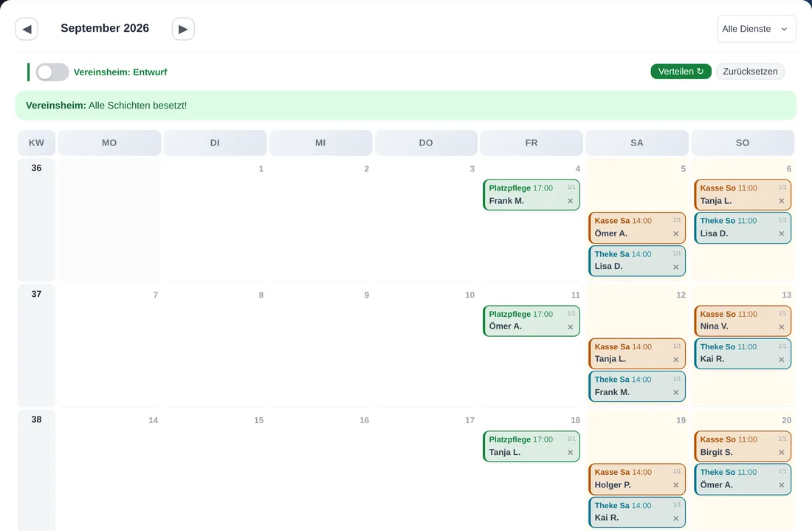The height and width of the screenshot is (531, 812).
Task: Click the Verteilen button
Action: coord(681,72)
